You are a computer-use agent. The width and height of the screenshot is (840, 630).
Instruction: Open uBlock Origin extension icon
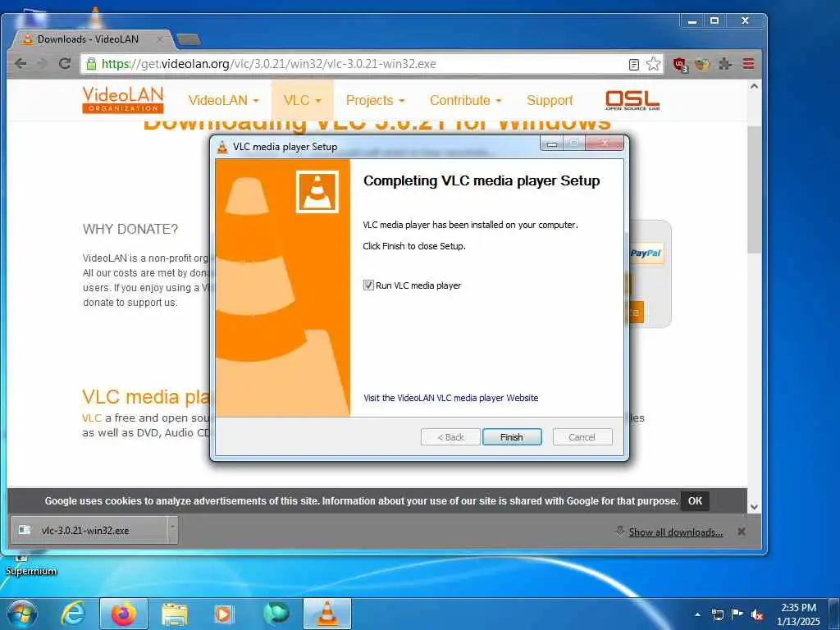pyautogui.click(x=680, y=65)
